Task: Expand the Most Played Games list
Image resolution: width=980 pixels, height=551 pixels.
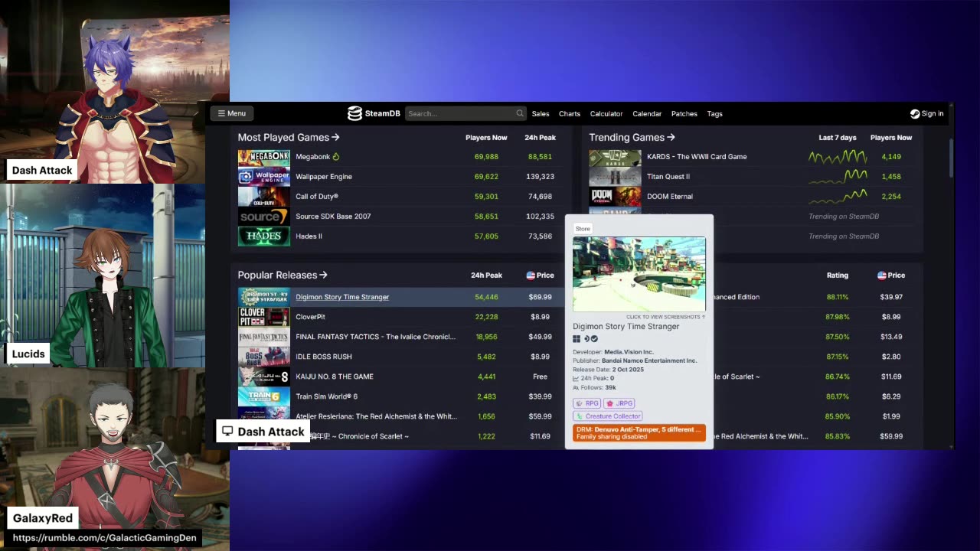Action: point(289,138)
